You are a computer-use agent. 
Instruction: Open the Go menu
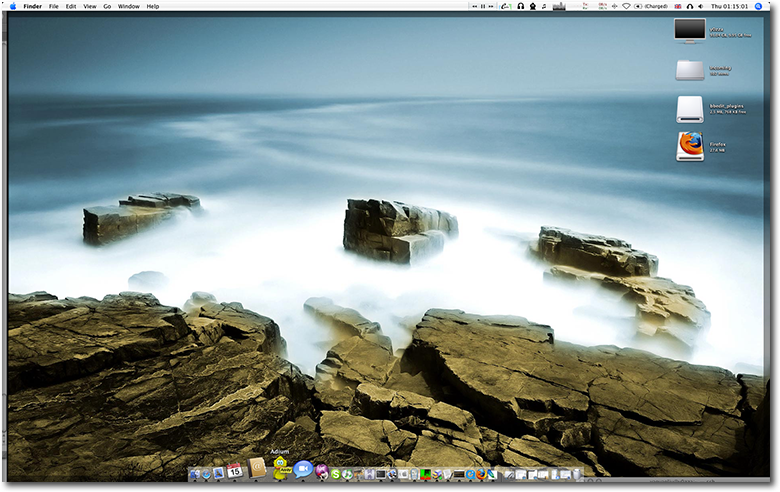click(107, 6)
